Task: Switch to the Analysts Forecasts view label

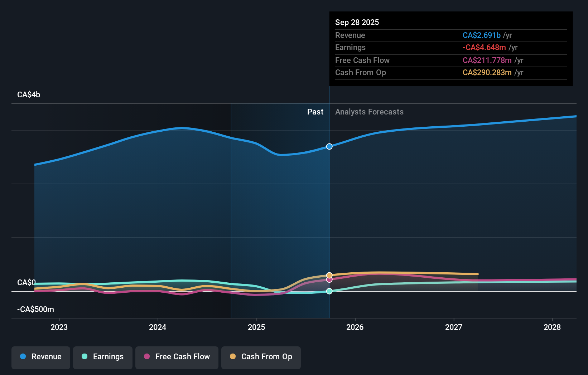Action: [369, 112]
